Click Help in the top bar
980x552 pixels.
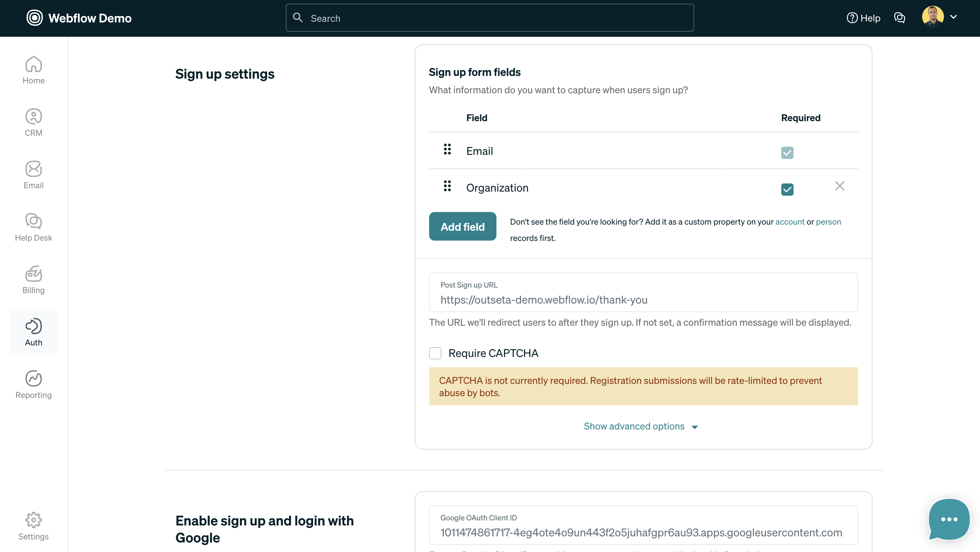coord(863,17)
